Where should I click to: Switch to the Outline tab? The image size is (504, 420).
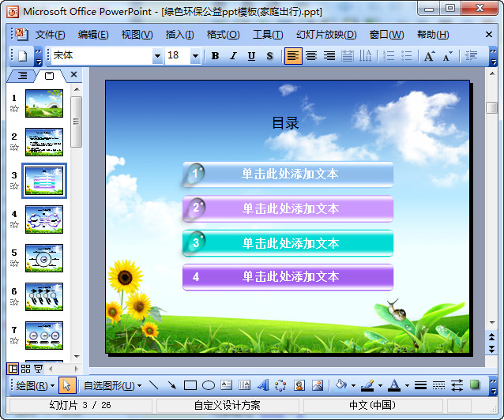[x=22, y=75]
